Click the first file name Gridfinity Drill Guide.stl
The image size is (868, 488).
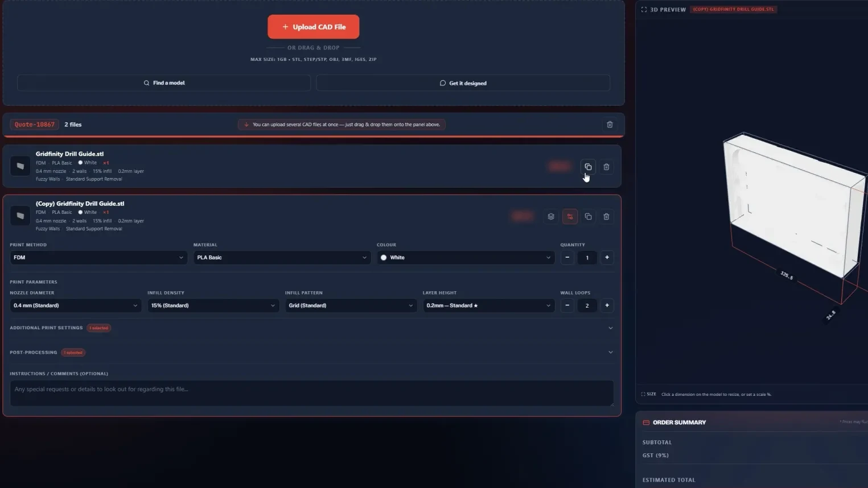(69, 154)
